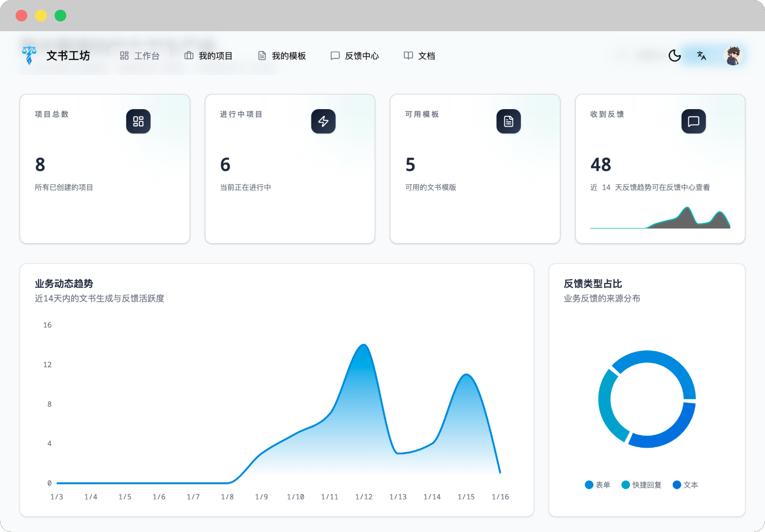The width and height of the screenshot is (765, 532).
Task: Click the briefcase icon beside 我的项目
Action: click(x=189, y=56)
